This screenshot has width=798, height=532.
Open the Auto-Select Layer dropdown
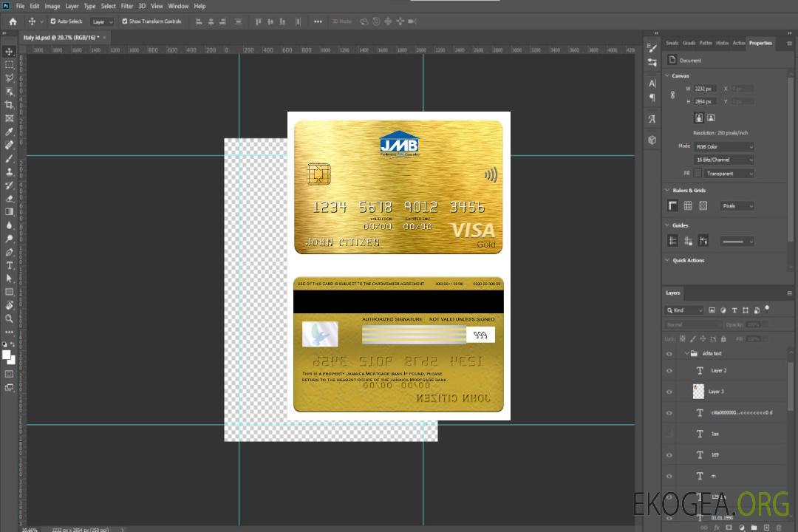click(102, 21)
